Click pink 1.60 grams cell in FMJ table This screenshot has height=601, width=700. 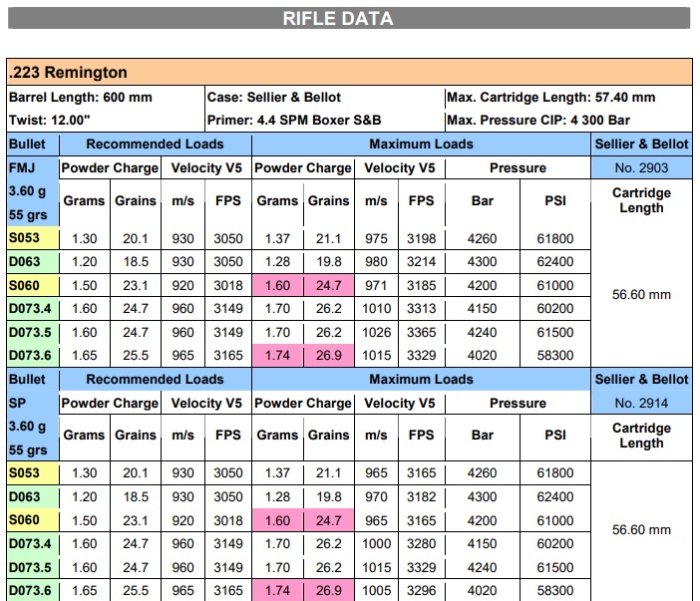click(x=277, y=286)
